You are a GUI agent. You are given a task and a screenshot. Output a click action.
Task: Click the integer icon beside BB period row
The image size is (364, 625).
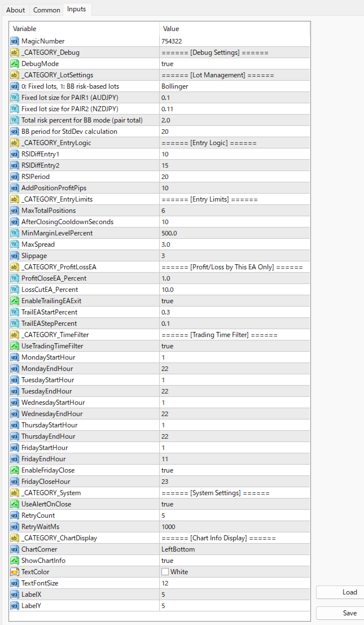pyautogui.click(x=15, y=132)
